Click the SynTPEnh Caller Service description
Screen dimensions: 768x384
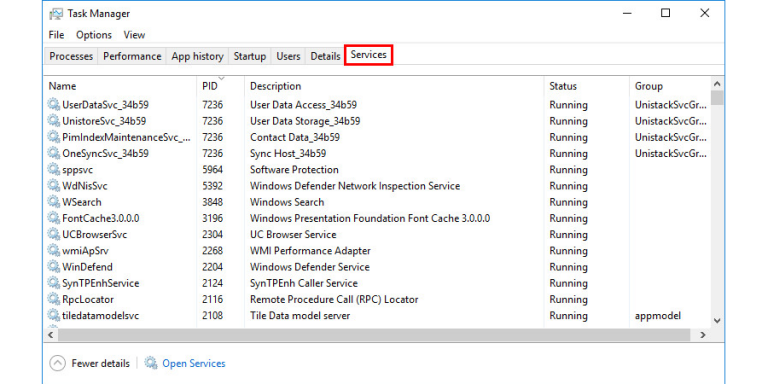coord(304,283)
